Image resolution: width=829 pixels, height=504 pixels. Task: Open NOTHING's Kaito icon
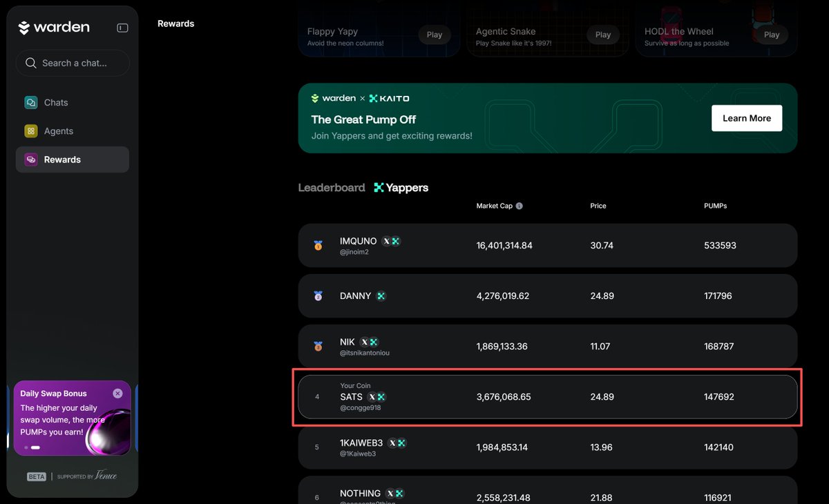coord(399,493)
